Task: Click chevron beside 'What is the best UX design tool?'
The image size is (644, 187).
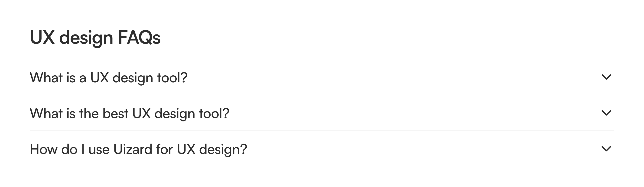Action: coord(606,113)
